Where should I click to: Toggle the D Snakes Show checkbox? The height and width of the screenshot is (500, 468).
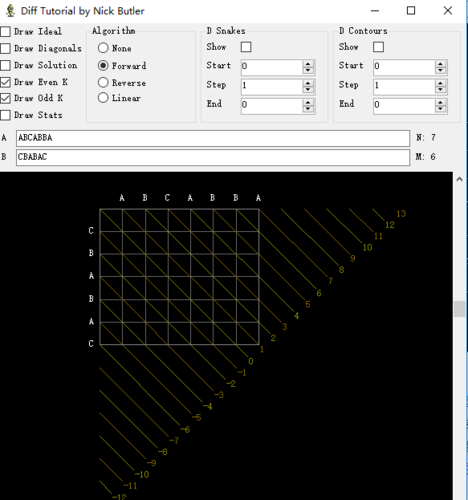point(246,47)
